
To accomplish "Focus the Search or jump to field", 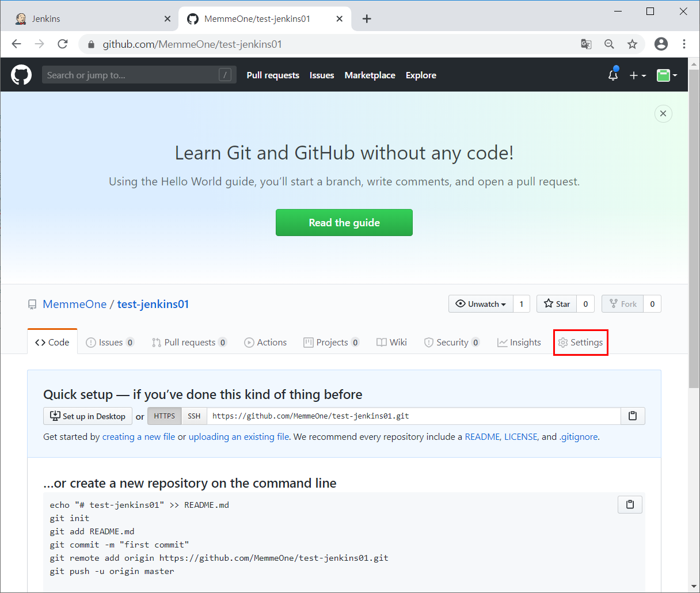I will click(139, 75).
